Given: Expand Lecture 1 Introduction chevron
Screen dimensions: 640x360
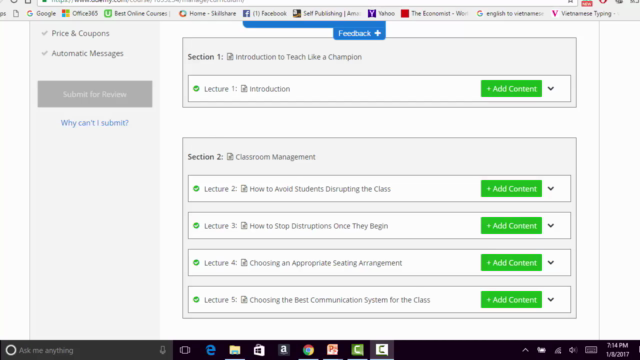Looking at the screenshot, I should (551, 89).
